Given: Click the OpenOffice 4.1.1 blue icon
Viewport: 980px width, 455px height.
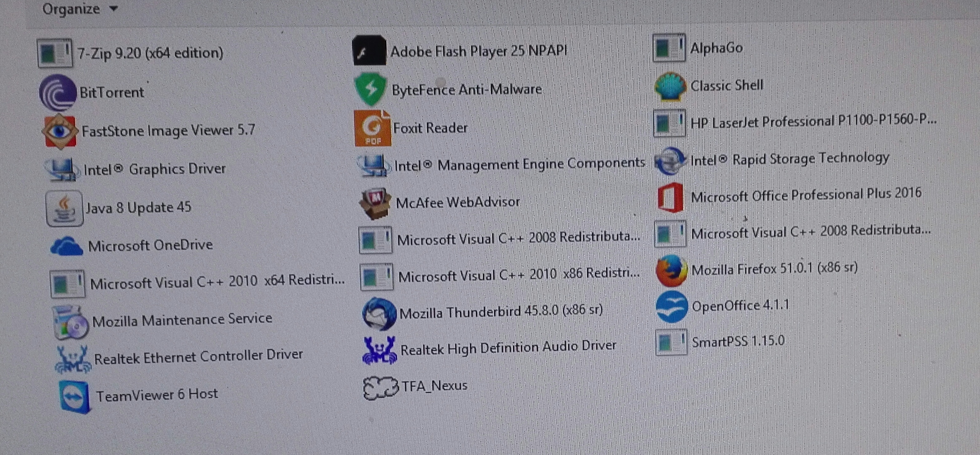Looking at the screenshot, I should click(672, 307).
